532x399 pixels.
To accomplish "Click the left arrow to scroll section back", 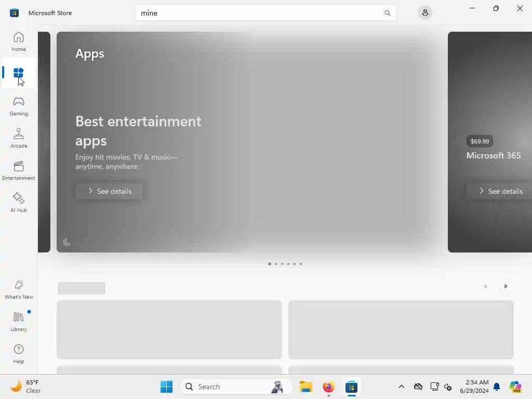I will [x=485, y=286].
